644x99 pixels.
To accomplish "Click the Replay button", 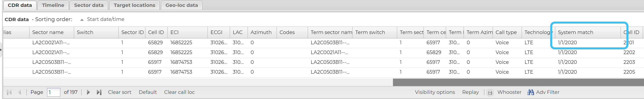I will coord(470,92).
